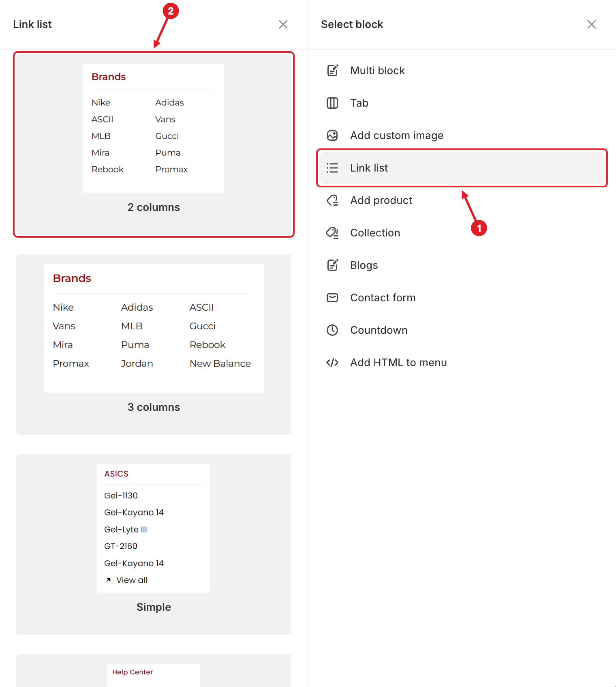Click the '2 columns' caption
The width and height of the screenshot is (616, 687).
click(x=154, y=207)
